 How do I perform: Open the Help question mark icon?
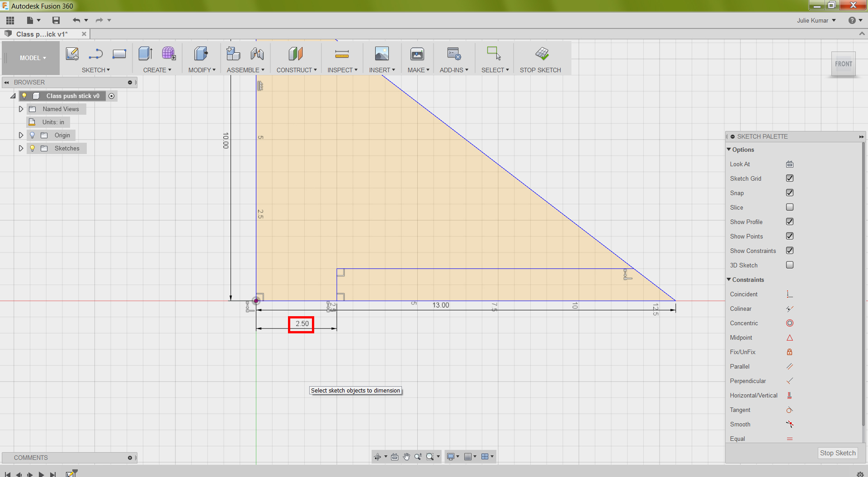pyautogui.click(x=852, y=20)
